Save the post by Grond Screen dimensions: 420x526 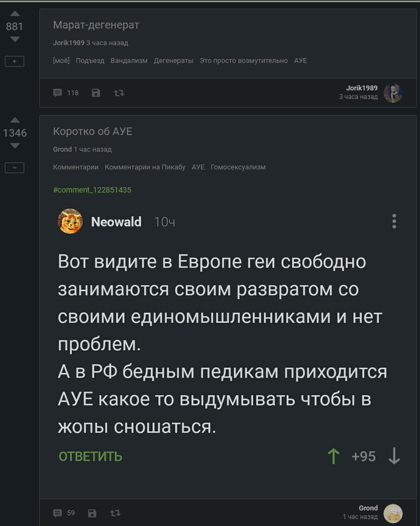(92, 513)
